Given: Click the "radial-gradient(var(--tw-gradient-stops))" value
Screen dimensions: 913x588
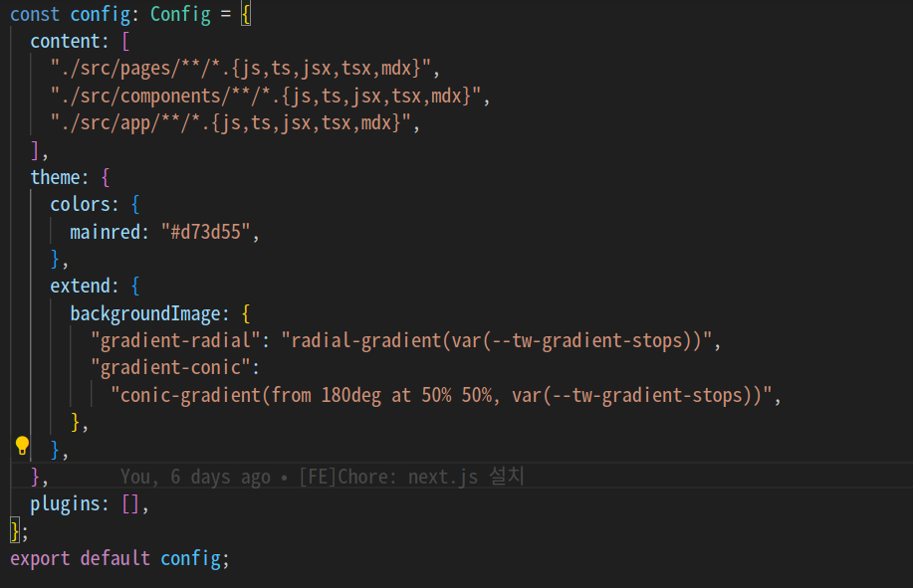Looking at the screenshot, I should pos(497,341).
